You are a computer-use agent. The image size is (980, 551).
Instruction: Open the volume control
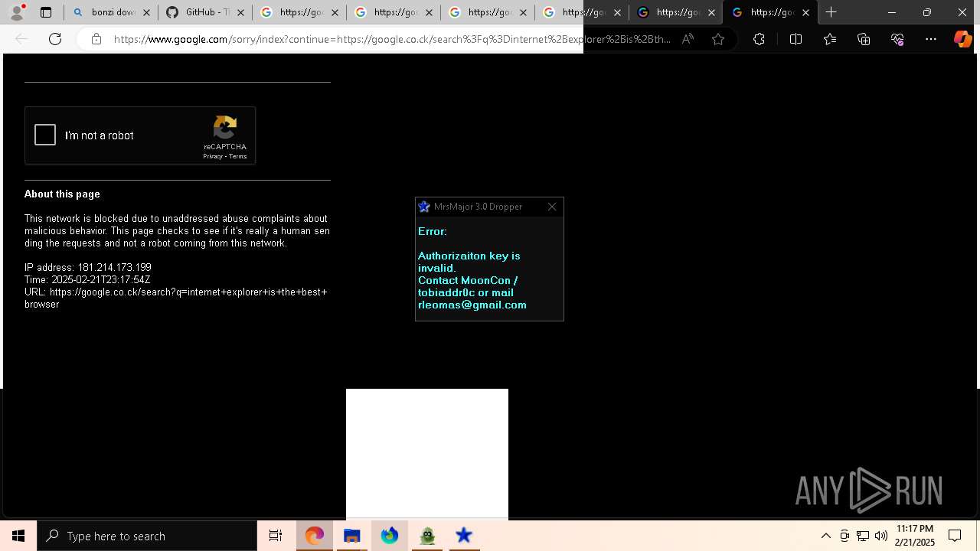click(x=881, y=536)
